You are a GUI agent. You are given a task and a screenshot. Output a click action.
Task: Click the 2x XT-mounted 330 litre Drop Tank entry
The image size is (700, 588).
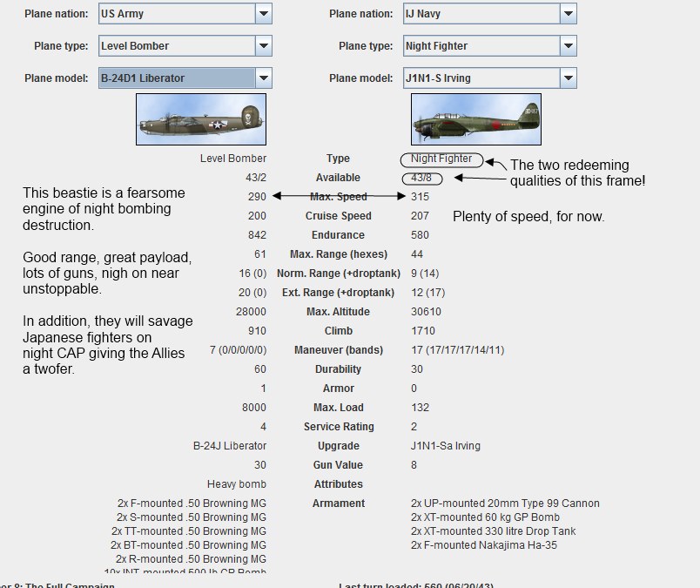click(x=494, y=531)
